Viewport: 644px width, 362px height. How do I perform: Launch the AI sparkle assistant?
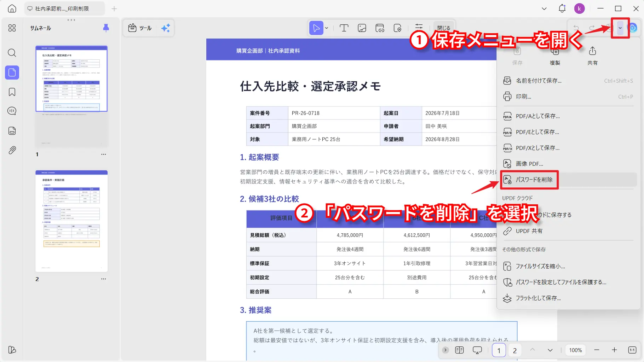pos(166,28)
